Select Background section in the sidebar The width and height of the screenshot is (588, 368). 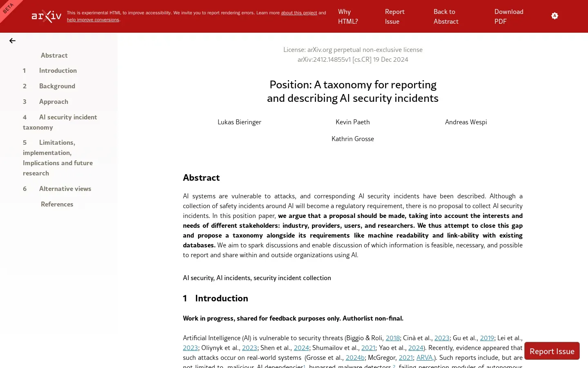click(57, 86)
